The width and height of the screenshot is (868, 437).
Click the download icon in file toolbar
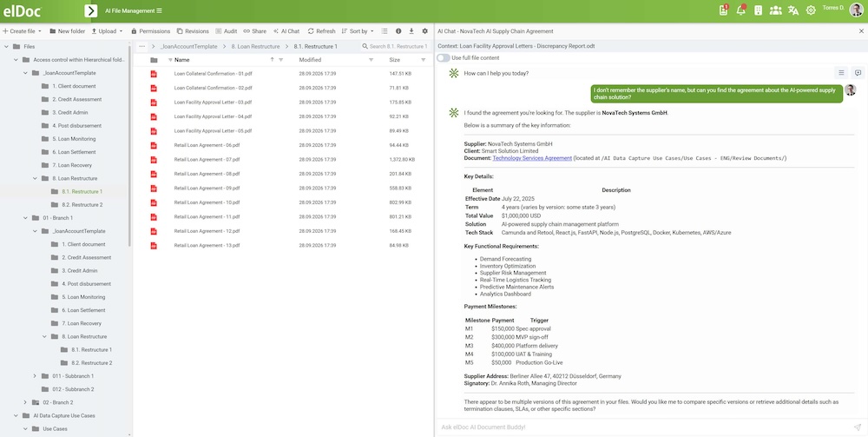tap(411, 31)
